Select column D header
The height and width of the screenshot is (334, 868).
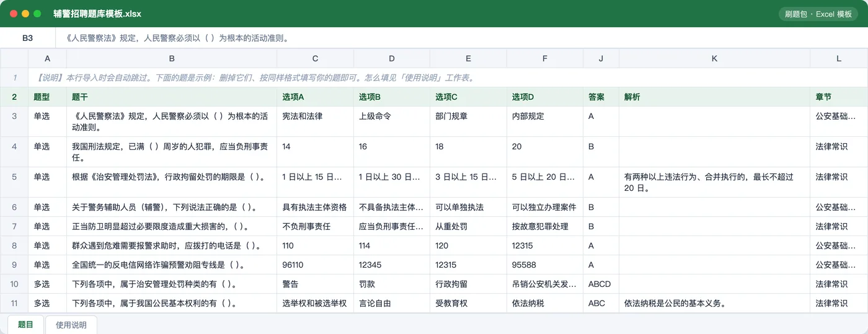(x=392, y=58)
